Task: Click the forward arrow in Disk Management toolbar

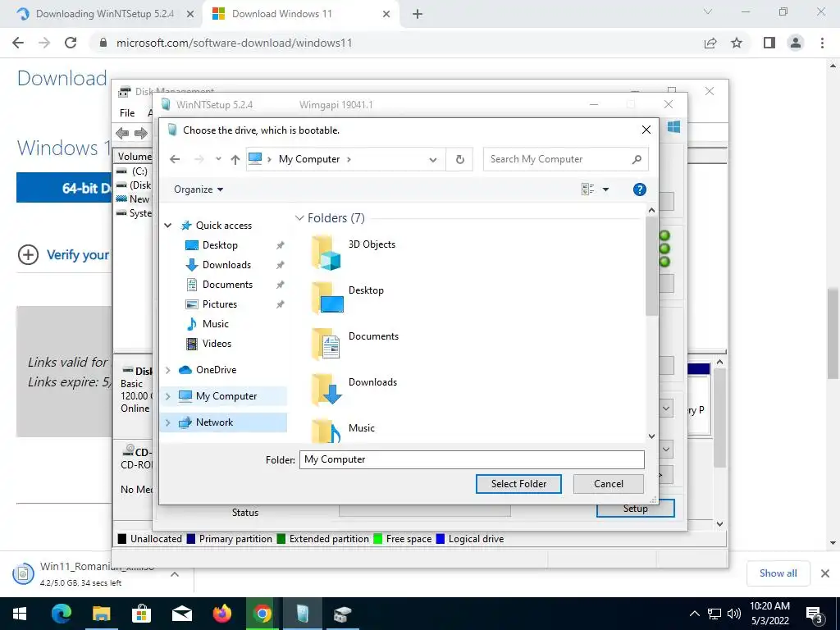Action: tap(141, 133)
